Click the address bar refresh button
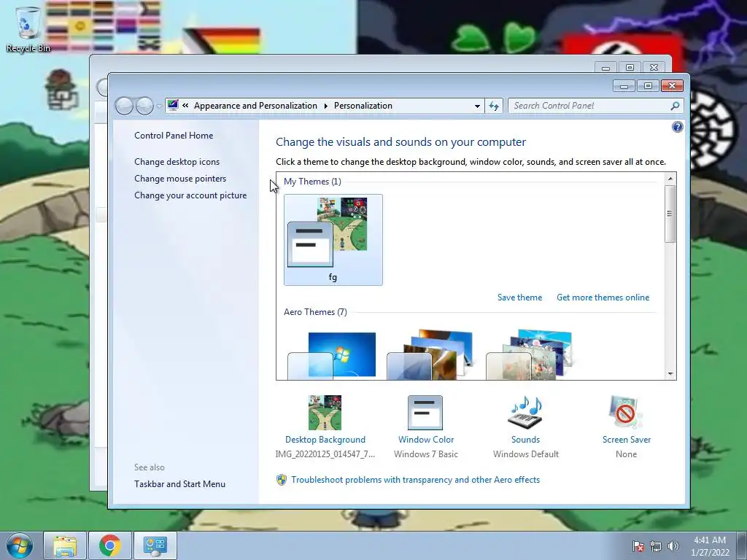747x560 pixels. coord(494,106)
